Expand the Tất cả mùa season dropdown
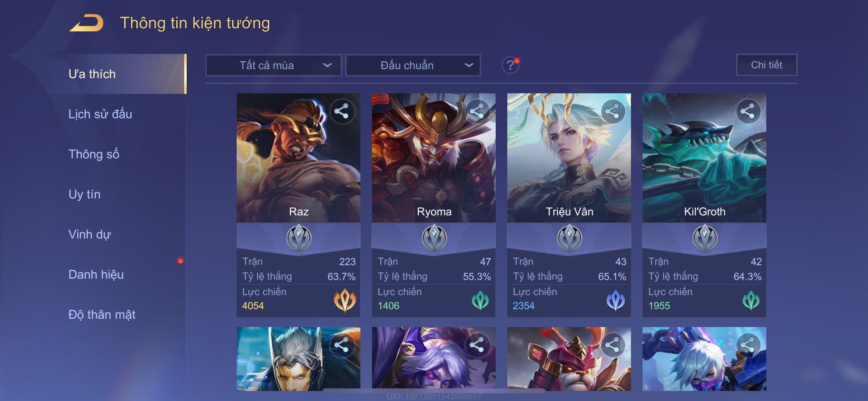 (x=274, y=65)
